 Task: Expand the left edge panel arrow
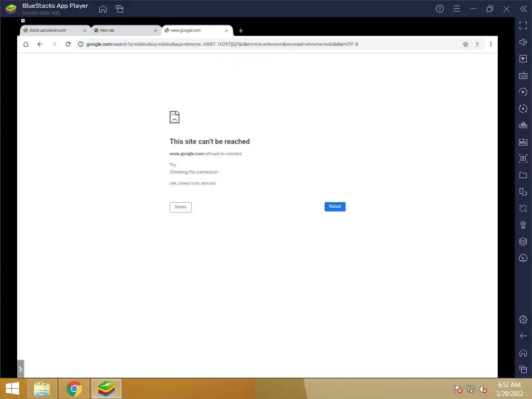coord(20,369)
